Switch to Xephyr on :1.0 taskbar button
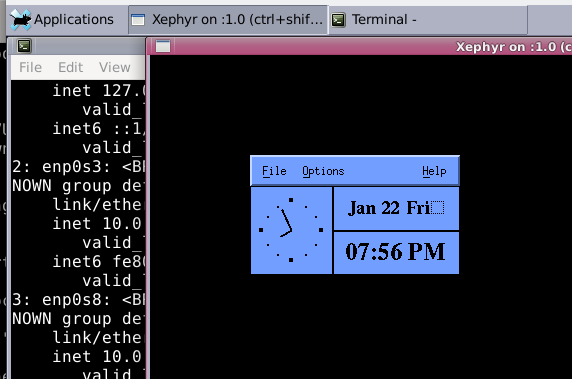This screenshot has height=379, width=572. pos(228,20)
